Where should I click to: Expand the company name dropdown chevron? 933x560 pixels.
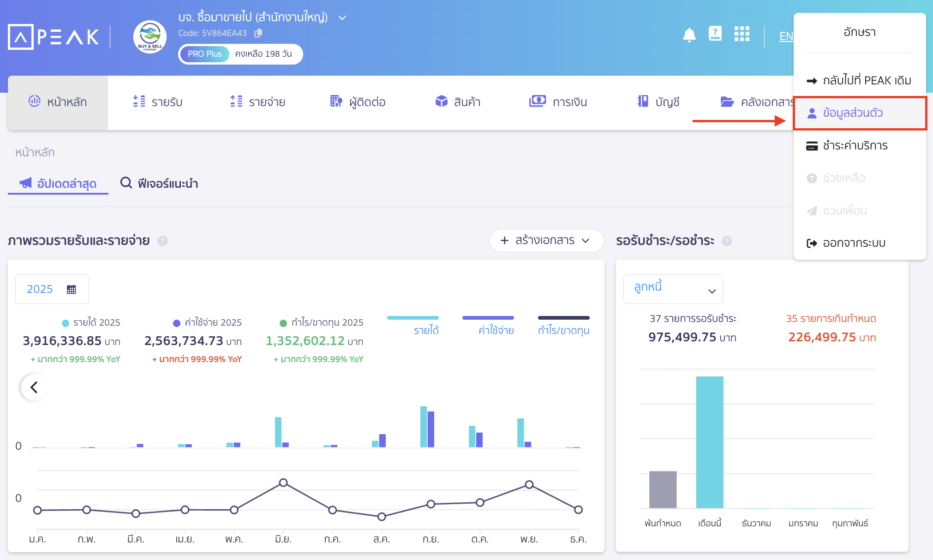342,18
